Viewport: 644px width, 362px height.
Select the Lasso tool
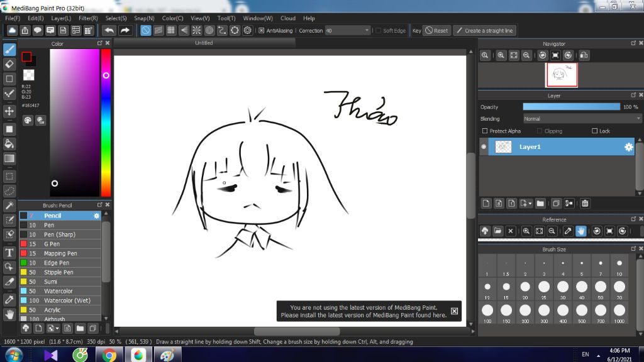(x=9, y=191)
